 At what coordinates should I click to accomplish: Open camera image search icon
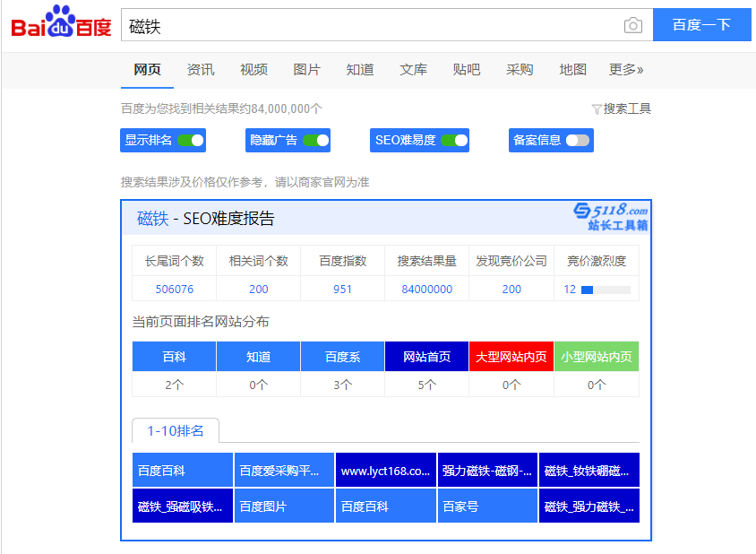point(632,25)
